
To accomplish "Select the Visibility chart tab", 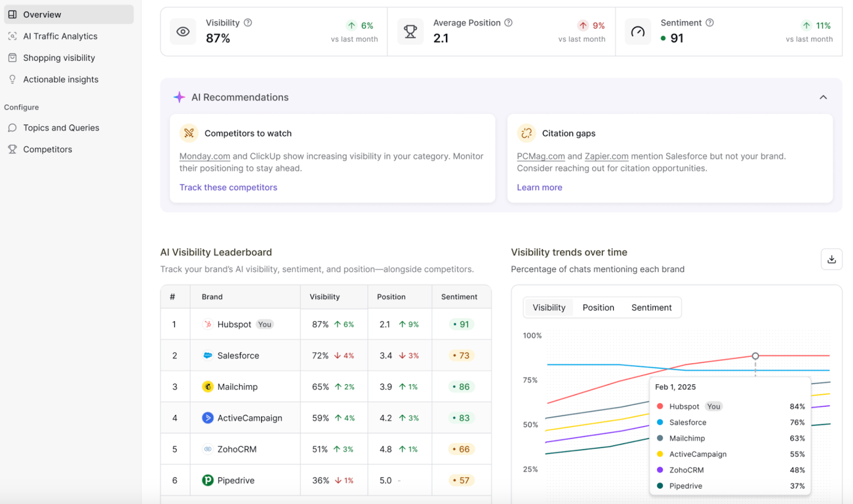I will [549, 307].
